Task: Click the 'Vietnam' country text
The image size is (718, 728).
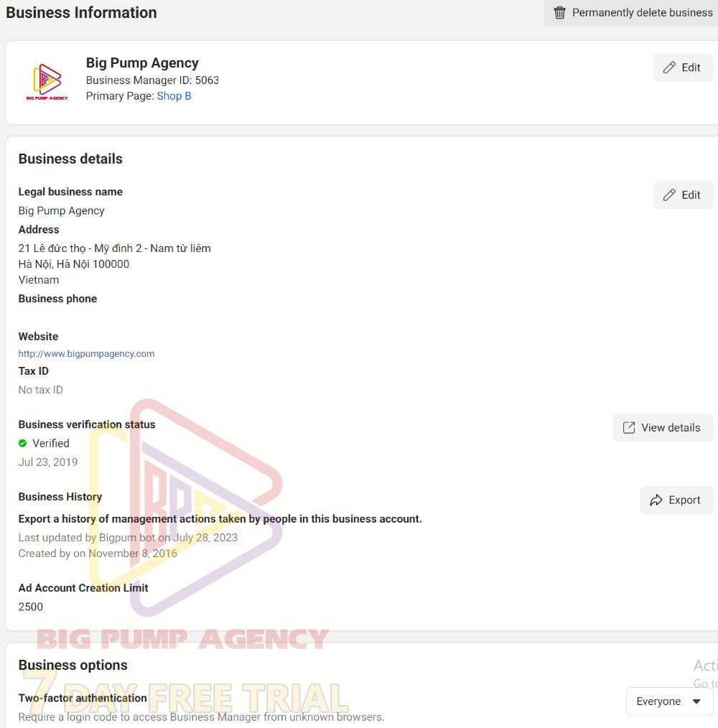Action: click(39, 279)
